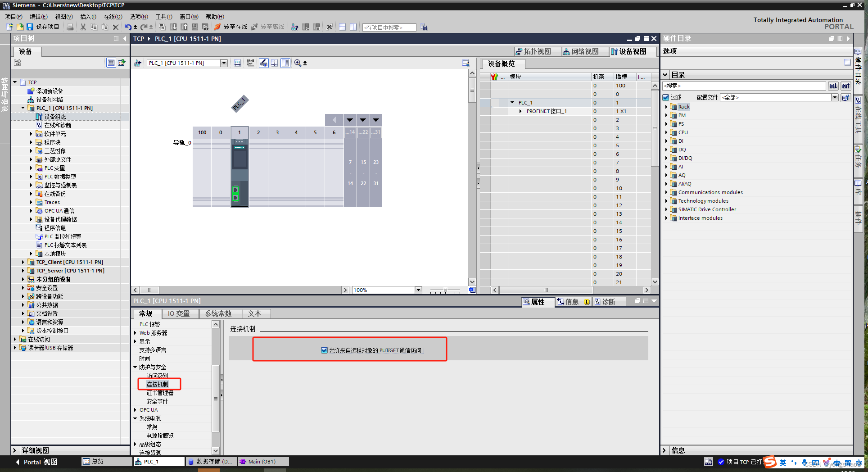Click the zoom magnifier icon in device view

tap(298, 63)
